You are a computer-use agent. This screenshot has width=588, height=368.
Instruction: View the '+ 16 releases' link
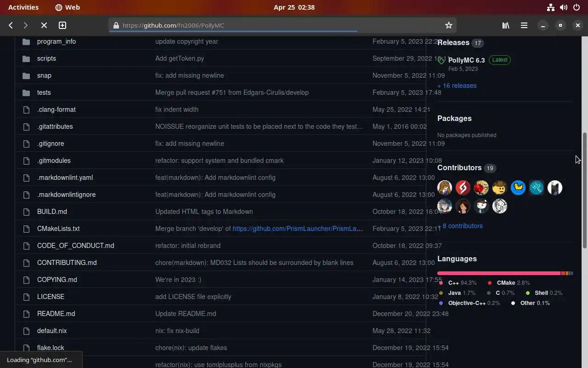457,86
